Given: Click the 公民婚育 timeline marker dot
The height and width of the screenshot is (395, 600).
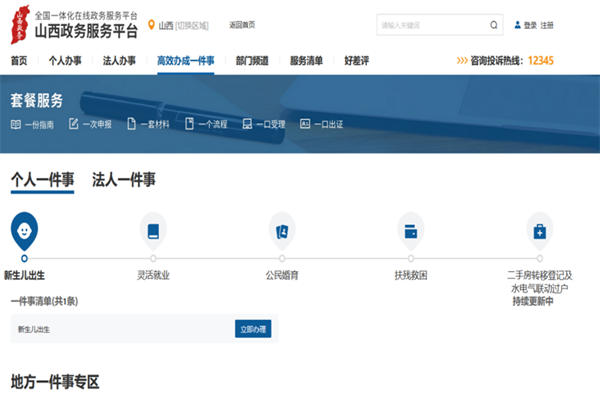Looking at the screenshot, I should pyautogui.click(x=282, y=258).
